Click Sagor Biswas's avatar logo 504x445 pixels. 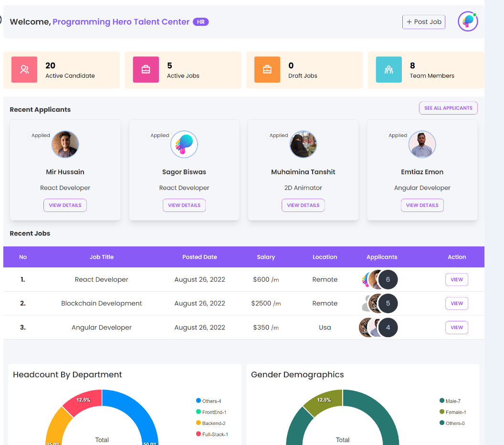click(x=184, y=144)
